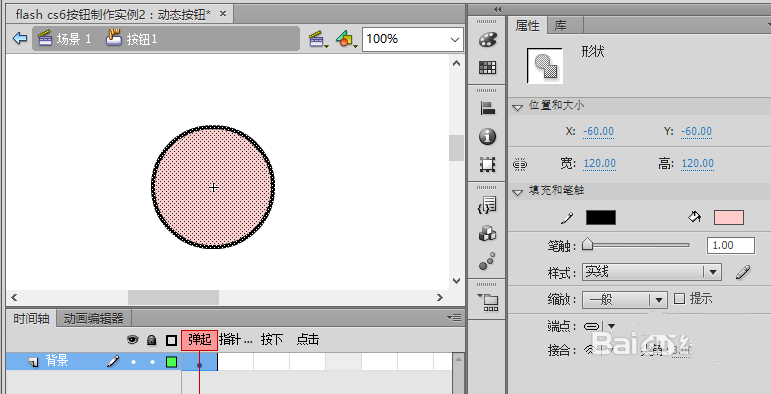Toggle the 提示 hinting checkbox
Image resolution: width=771 pixels, height=394 pixels.
(679, 299)
